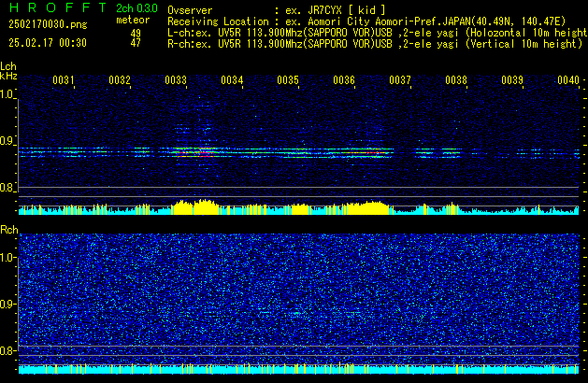Click time marker 0033

[176, 80]
